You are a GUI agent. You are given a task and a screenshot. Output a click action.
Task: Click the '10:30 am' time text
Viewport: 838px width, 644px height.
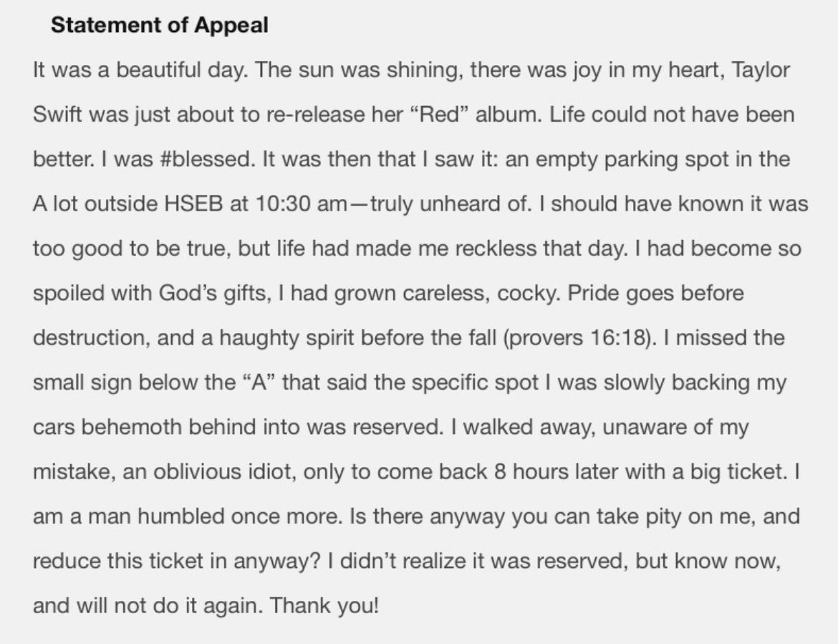pyautogui.click(x=302, y=204)
